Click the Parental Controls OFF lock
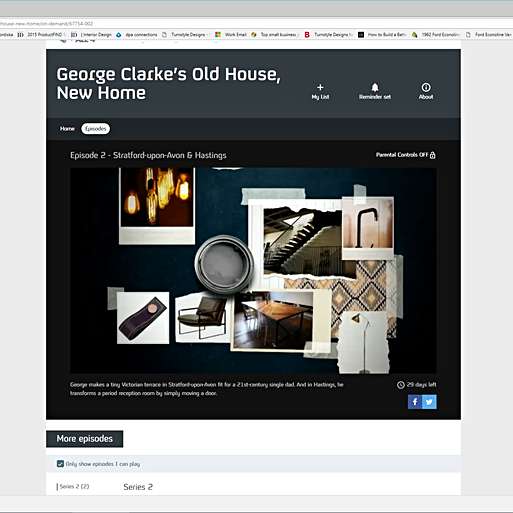Screen dimensions: 513x513 (432, 155)
